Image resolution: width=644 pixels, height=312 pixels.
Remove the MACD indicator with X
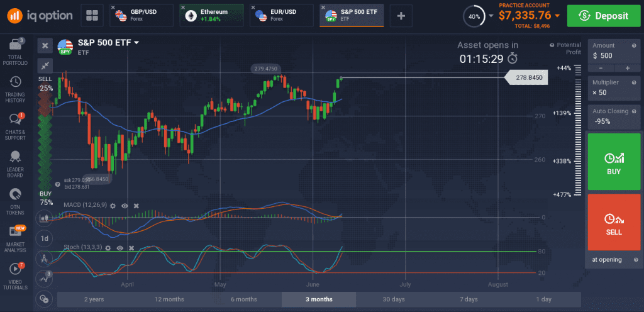tap(136, 205)
